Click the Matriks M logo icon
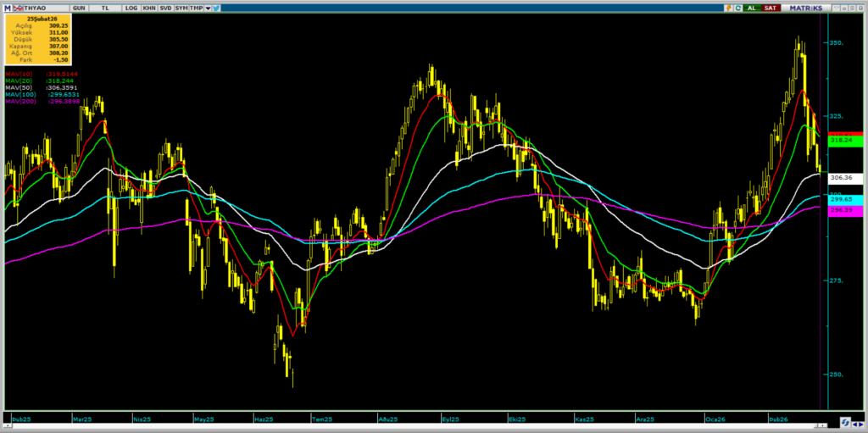Screen dimensions: 868x433 (x=6, y=7)
